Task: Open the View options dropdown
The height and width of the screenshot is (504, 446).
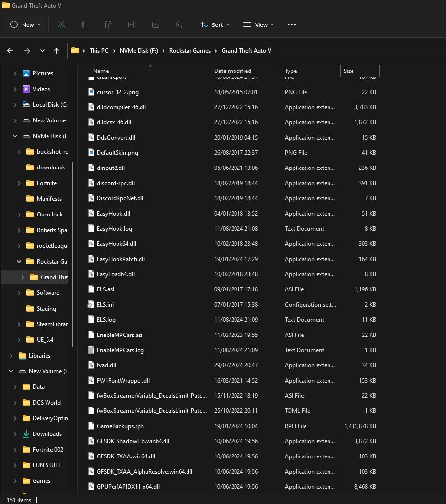Action: tap(258, 24)
